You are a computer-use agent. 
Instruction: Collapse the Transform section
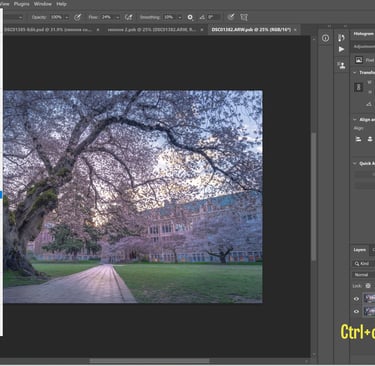tap(354, 72)
